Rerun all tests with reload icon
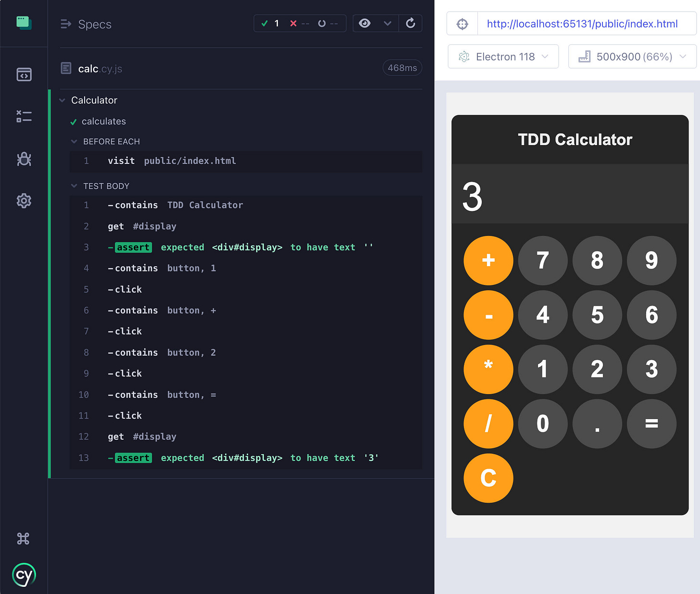Image resolution: width=700 pixels, height=594 pixels. tap(411, 23)
